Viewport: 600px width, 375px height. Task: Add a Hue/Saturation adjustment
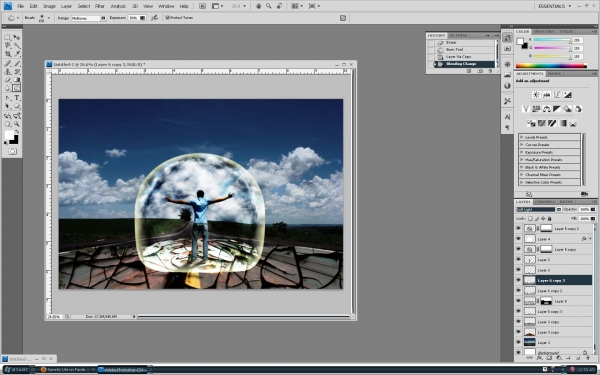(x=536, y=109)
